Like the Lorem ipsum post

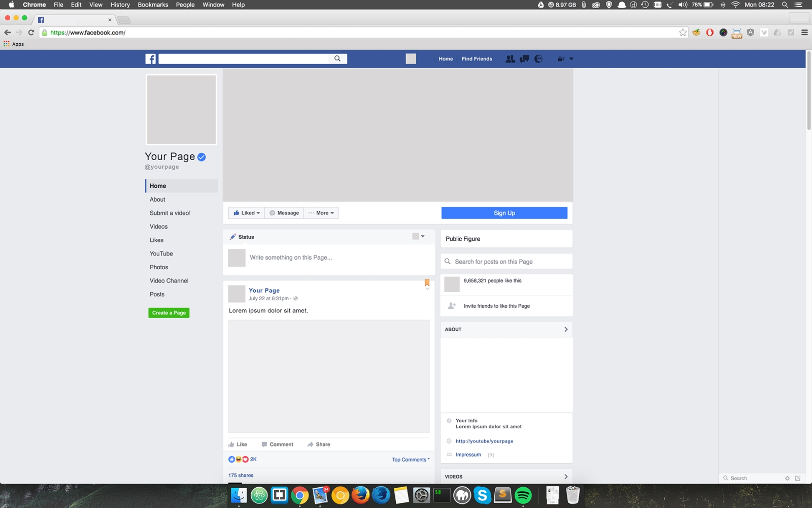[x=238, y=444]
